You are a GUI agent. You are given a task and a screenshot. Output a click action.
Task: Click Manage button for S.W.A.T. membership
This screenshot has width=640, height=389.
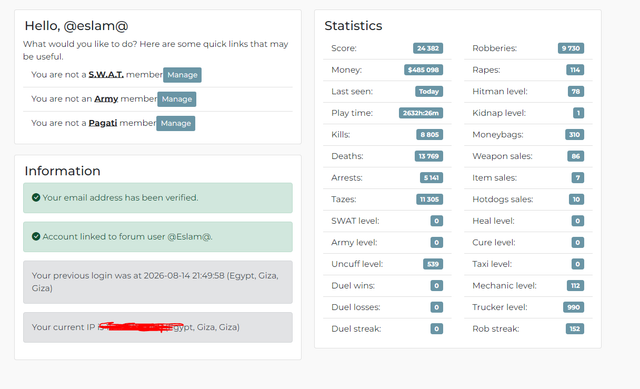(182, 75)
